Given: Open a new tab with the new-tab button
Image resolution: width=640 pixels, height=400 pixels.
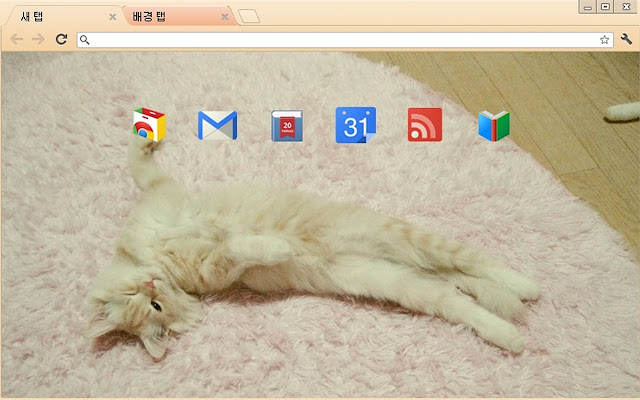Looking at the screenshot, I should (x=249, y=17).
